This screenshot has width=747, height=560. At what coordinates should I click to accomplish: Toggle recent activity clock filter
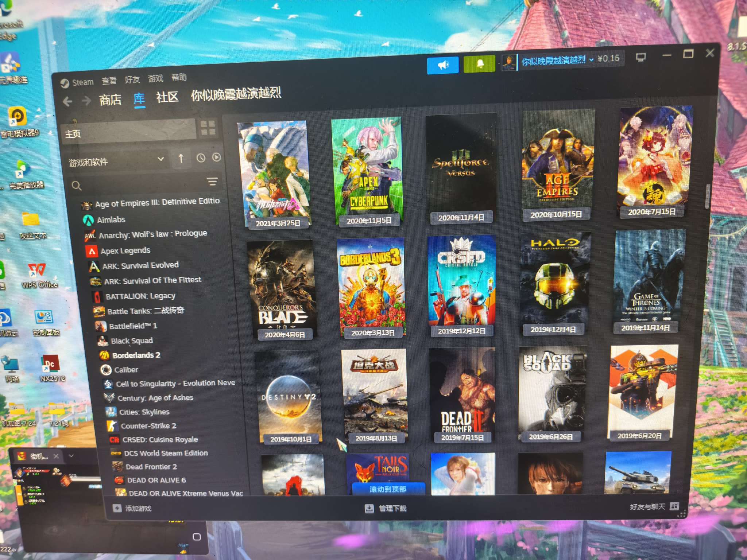(x=201, y=157)
